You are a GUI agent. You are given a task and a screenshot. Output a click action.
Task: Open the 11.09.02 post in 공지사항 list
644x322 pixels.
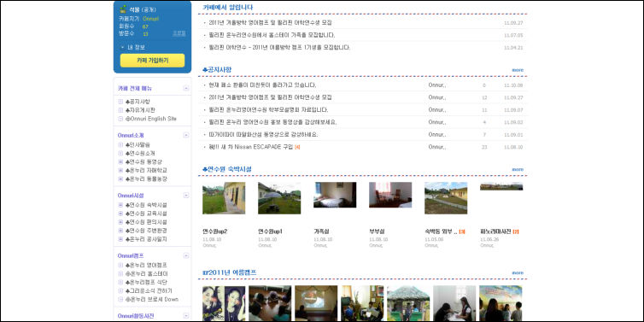(x=272, y=122)
